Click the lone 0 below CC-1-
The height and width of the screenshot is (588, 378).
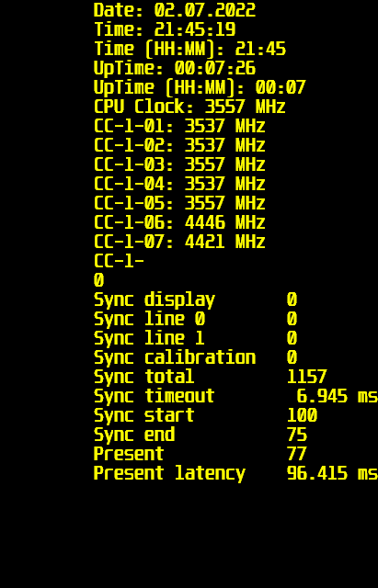click(98, 280)
